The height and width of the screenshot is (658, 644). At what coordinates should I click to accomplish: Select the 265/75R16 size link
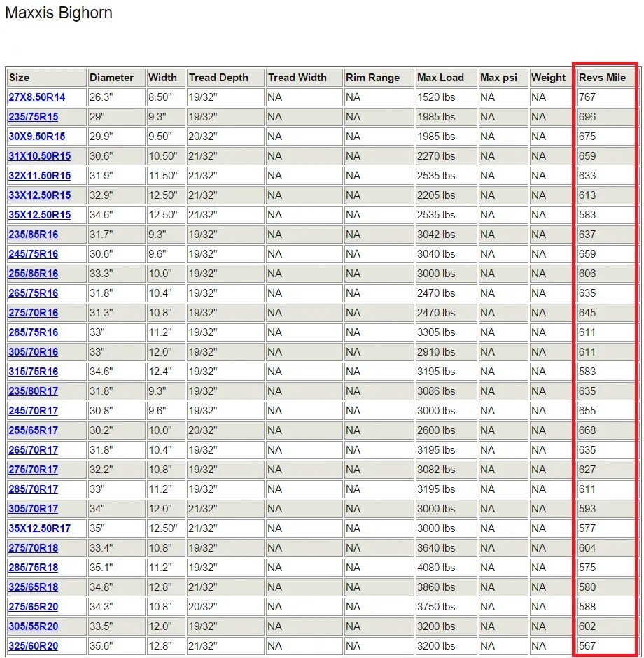click(x=34, y=293)
